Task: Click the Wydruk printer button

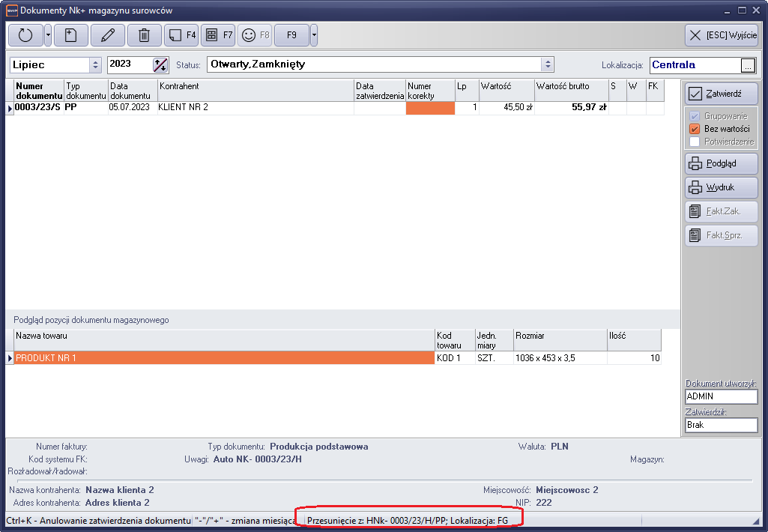Action: tap(721, 187)
